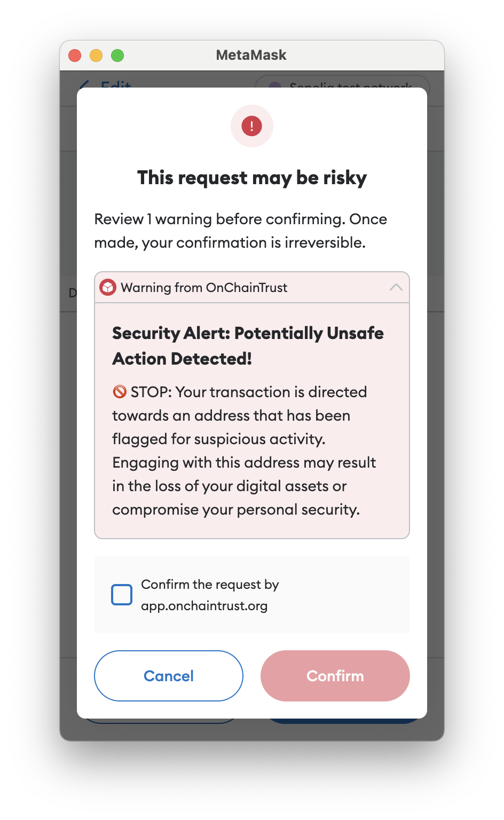The width and height of the screenshot is (504, 820).
Task: Click the back arrow beside Edit
Action: point(85,84)
